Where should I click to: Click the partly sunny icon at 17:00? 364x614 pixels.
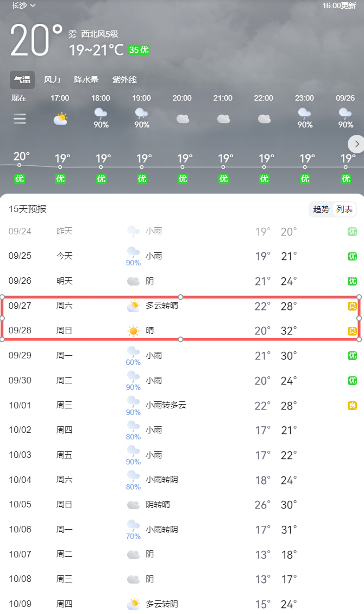60,119
